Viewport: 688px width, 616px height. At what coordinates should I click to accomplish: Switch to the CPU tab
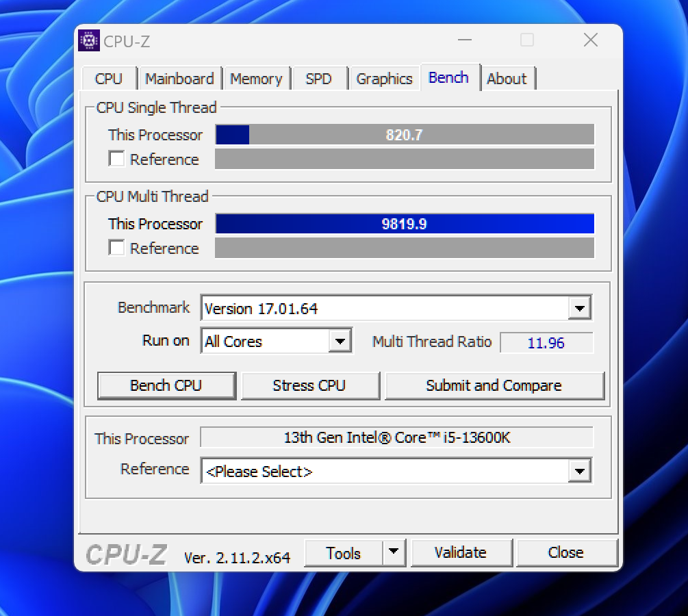pos(109,79)
